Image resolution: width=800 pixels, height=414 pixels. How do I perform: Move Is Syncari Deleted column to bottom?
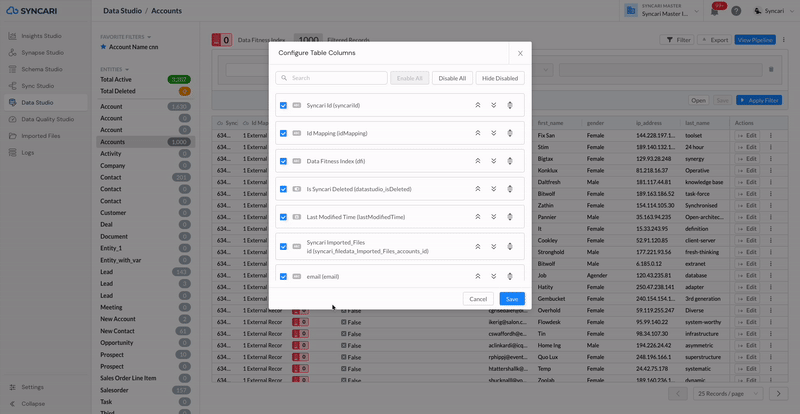pos(493,189)
